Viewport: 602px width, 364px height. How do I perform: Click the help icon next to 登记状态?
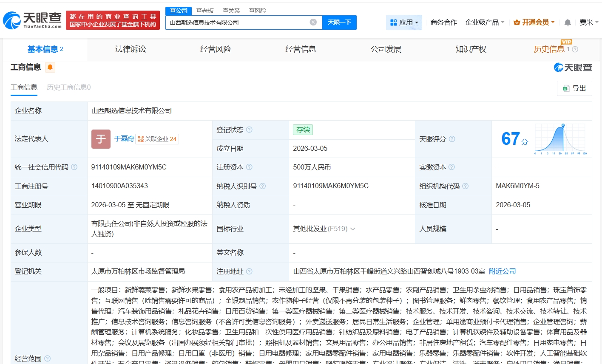[249, 130]
